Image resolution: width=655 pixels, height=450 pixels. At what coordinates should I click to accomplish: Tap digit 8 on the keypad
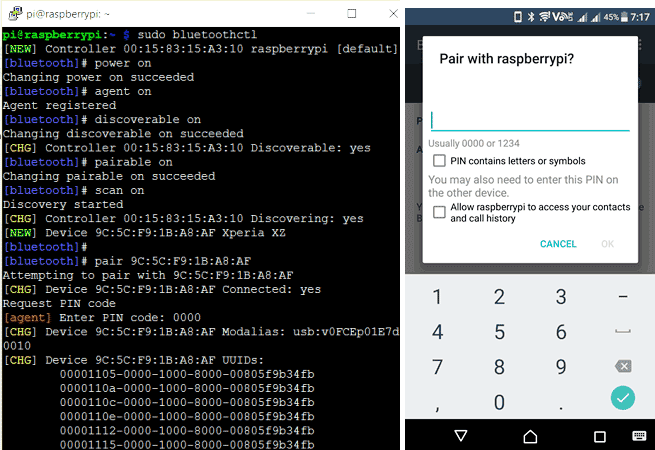coord(499,367)
